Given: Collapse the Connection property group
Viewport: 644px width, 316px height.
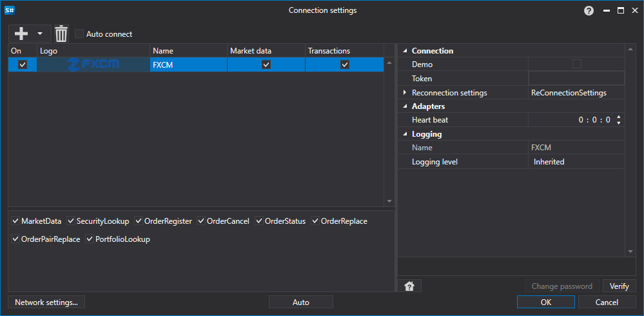Looking at the screenshot, I should click(405, 51).
